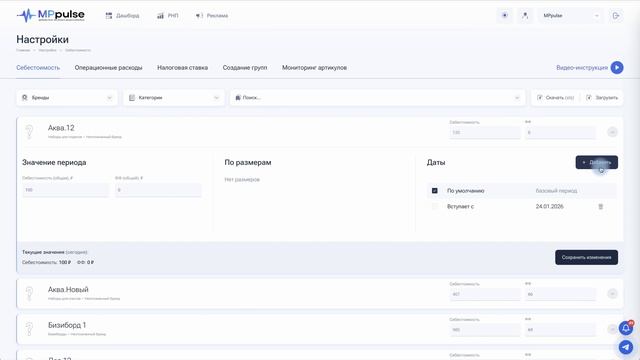Switch to the Операционные расходы tab
The image size is (640, 360).
coord(109,68)
